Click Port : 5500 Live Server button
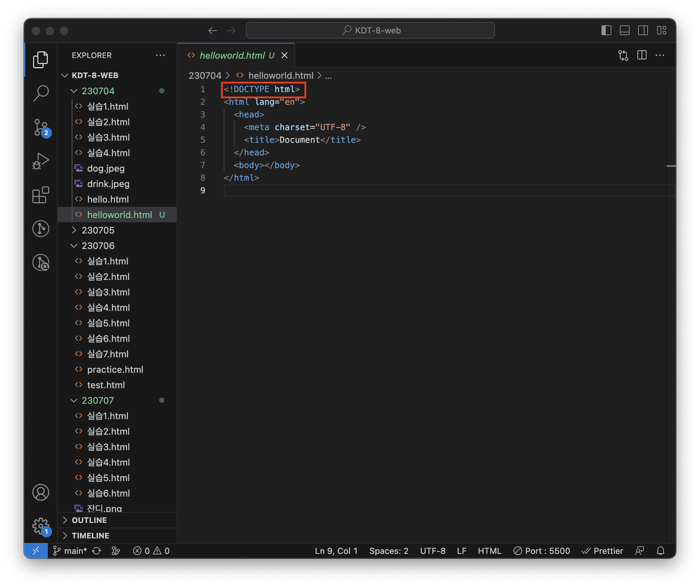This screenshot has width=700, height=588. coord(542,551)
